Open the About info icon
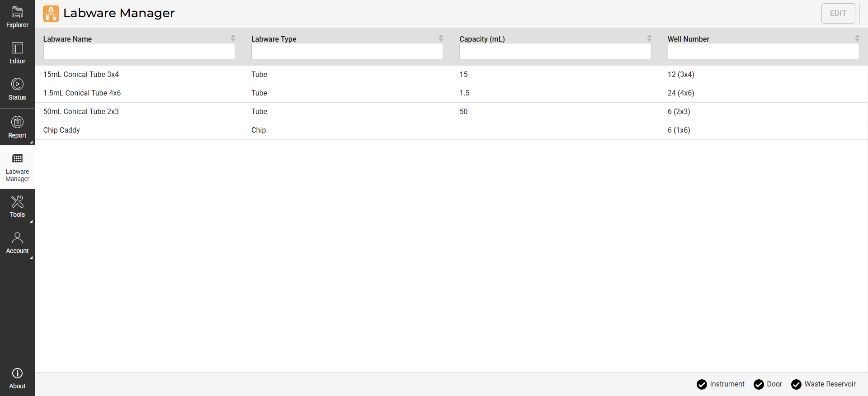 click(17, 373)
